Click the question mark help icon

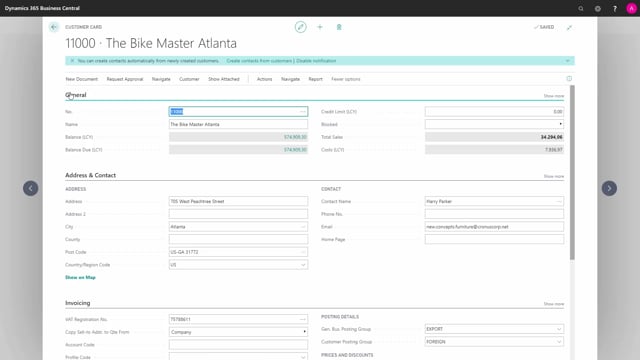[615, 9]
